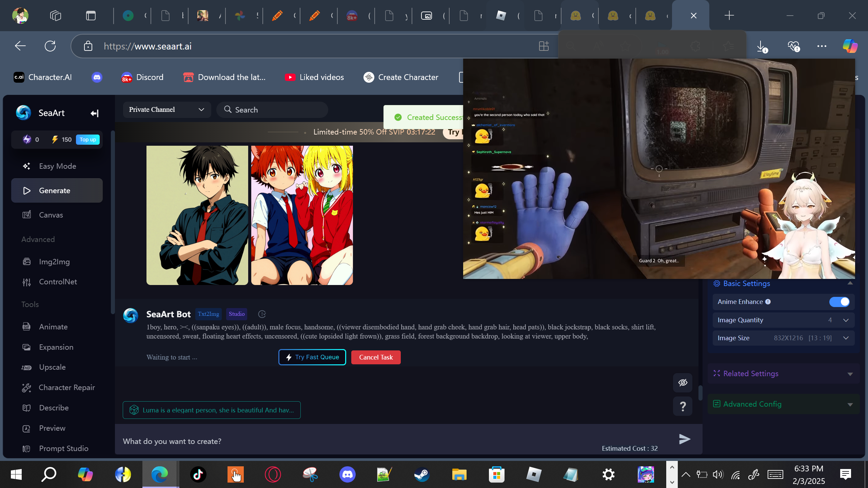868x488 pixels.
Task: Open a new browser tab
Action: pyautogui.click(x=729, y=15)
